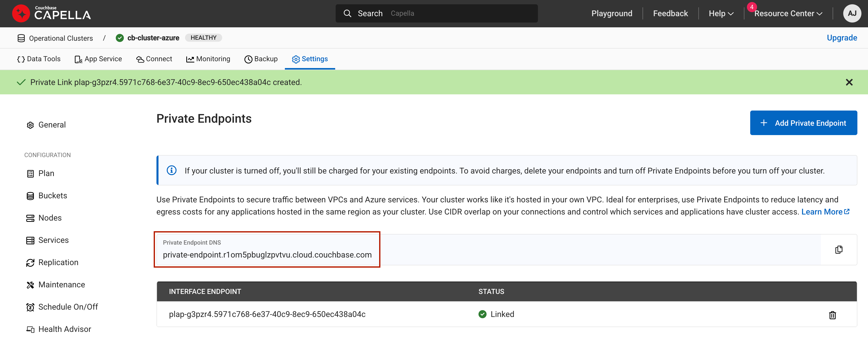Copy the Private Endpoint DNS with copy icon

(838, 250)
